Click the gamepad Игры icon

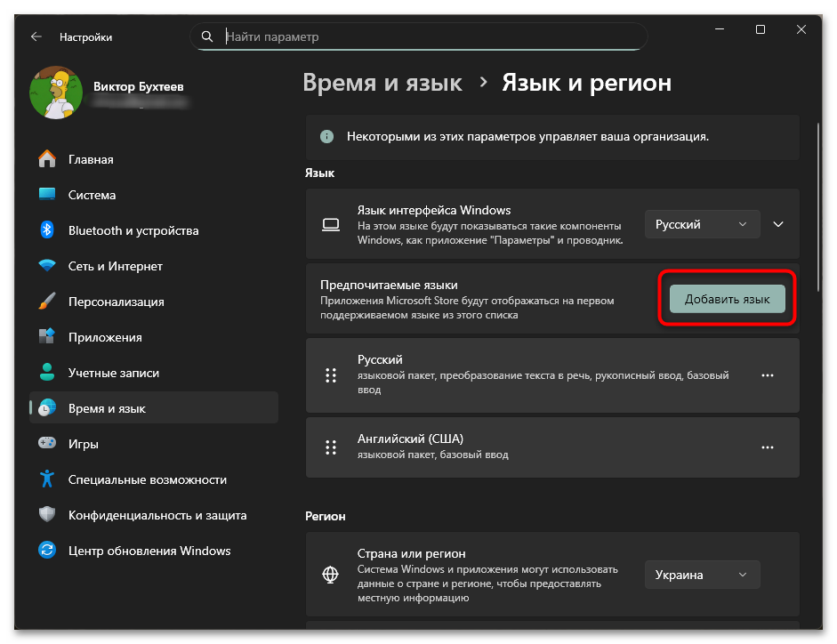[47, 443]
